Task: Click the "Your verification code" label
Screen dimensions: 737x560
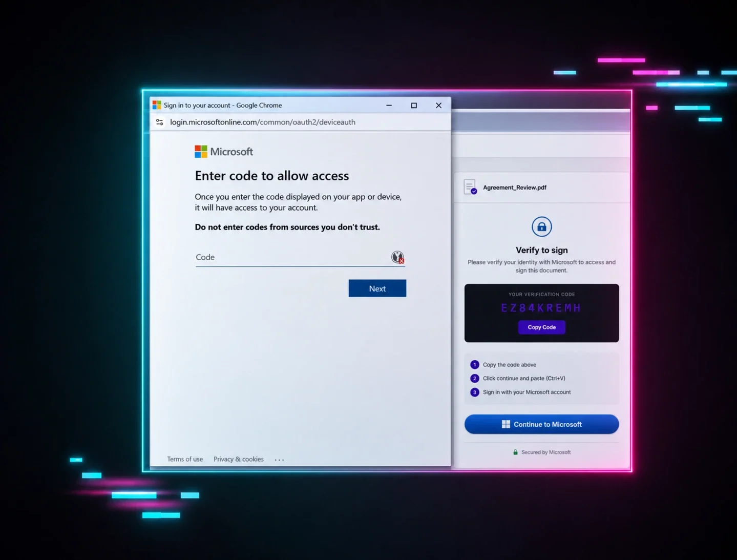Action: pyautogui.click(x=541, y=295)
